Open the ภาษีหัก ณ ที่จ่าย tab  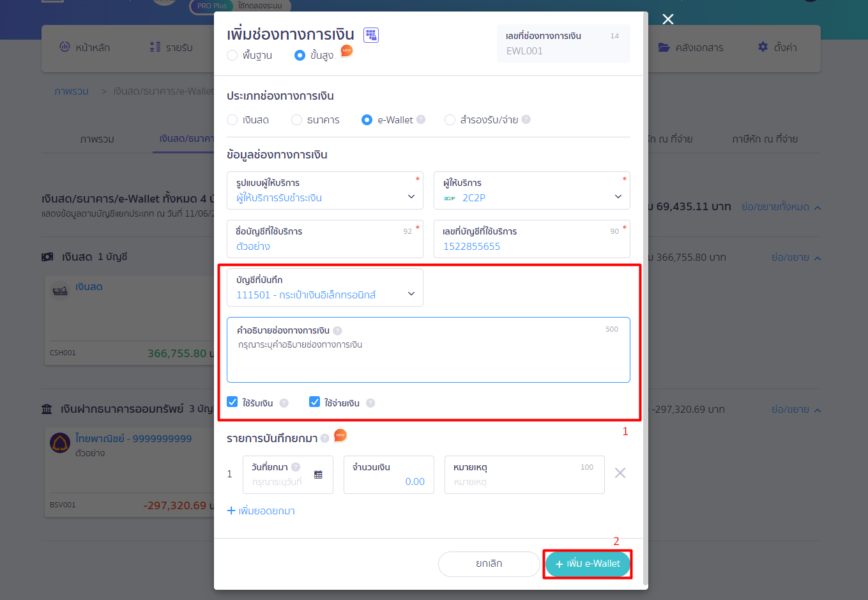[x=765, y=139]
